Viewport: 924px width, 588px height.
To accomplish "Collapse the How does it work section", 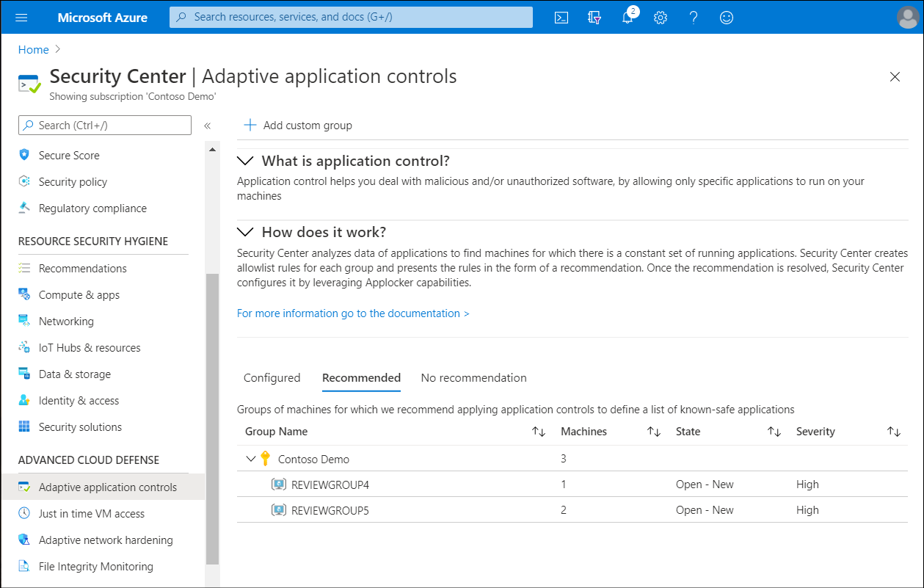I will pyautogui.click(x=247, y=232).
